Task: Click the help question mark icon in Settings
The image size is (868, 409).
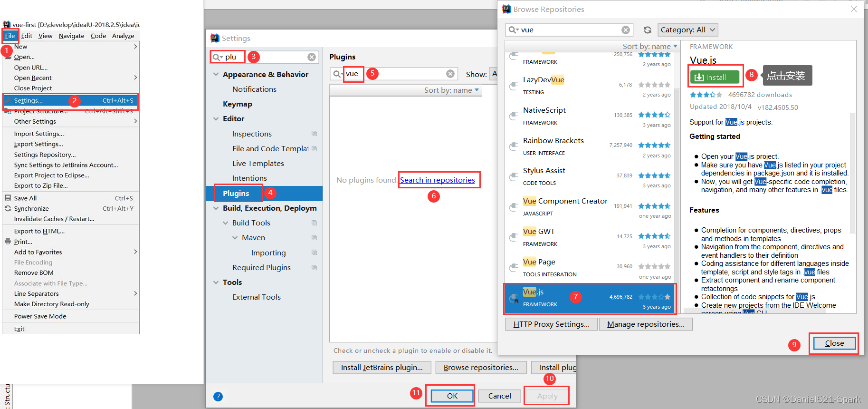Action: (x=218, y=397)
